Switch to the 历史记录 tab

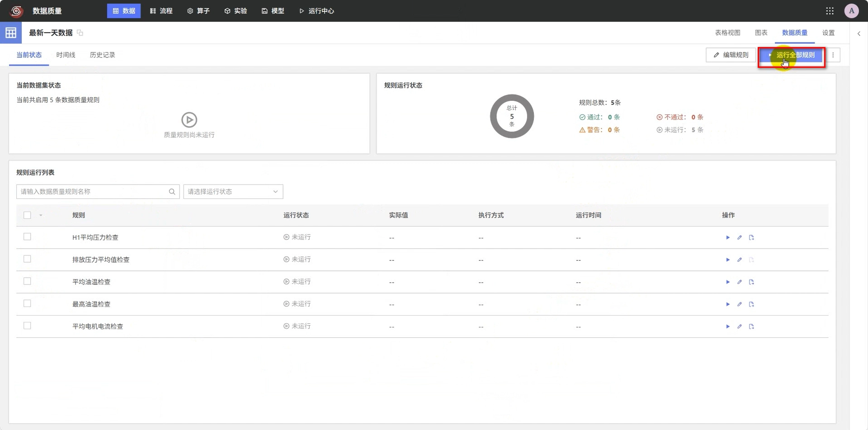coord(102,55)
